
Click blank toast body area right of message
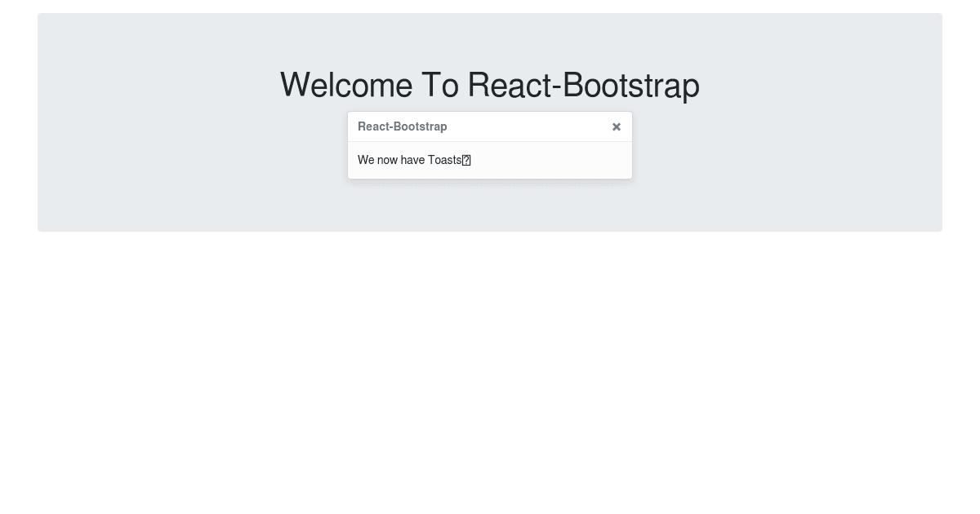(x=555, y=160)
